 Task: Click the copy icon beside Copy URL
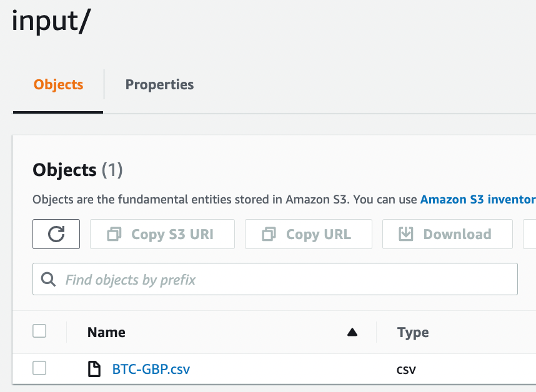click(269, 234)
